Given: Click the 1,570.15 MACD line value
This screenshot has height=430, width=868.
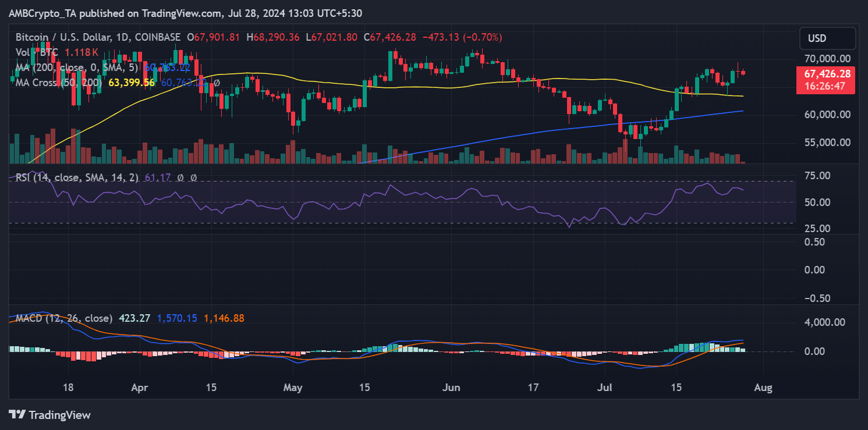Looking at the screenshot, I should point(177,318).
